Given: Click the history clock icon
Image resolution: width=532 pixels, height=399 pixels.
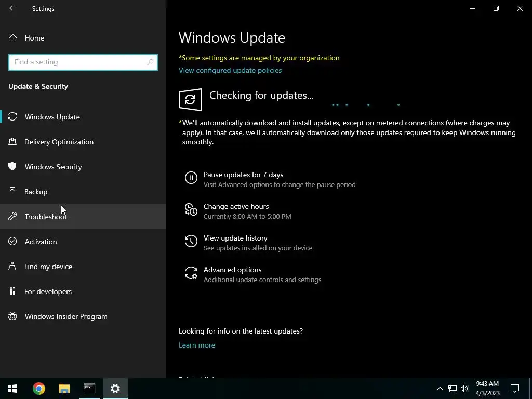Looking at the screenshot, I should click(191, 241).
